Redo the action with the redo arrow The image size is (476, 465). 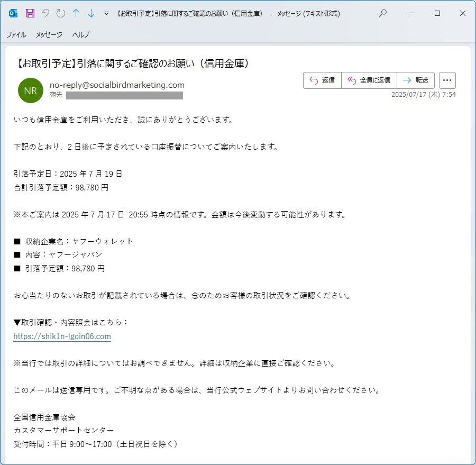click(61, 13)
